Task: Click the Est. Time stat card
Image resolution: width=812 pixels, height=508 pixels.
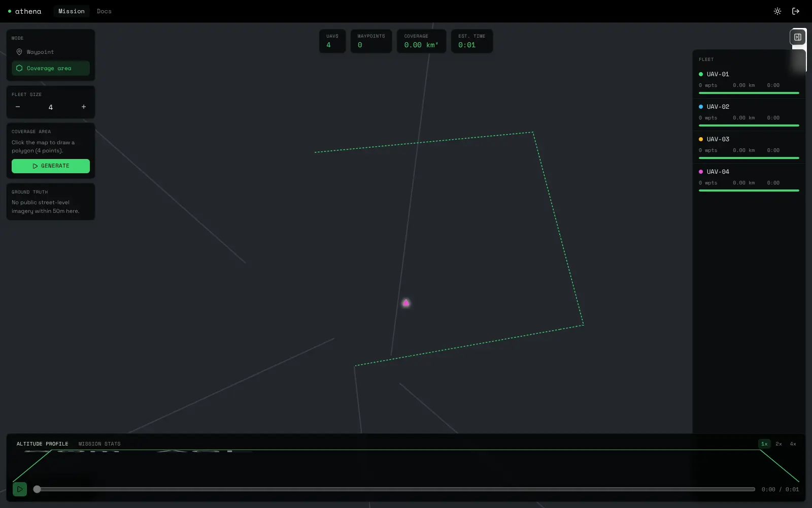Action: point(472,41)
